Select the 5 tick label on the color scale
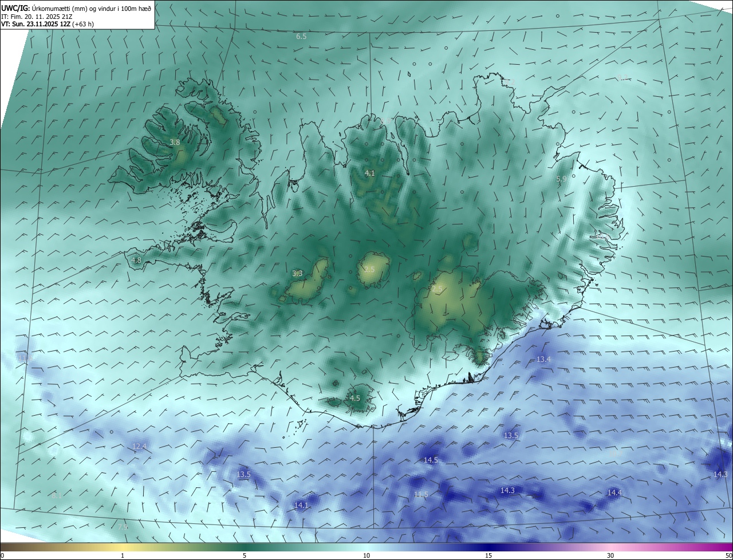 245,555
